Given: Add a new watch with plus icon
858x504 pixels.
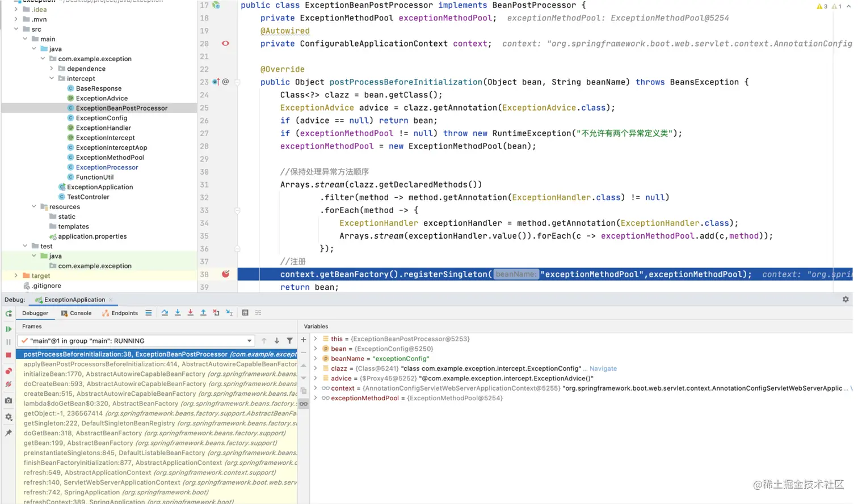Looking at the screenshot, I should tap(304, 340).
